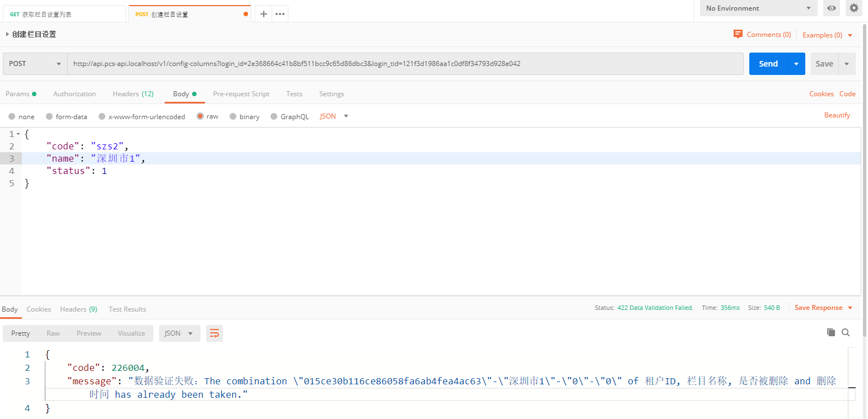Expand the request description triangle next to 创建栏目设置
The height and width of the screenshot is (419, 868).
point(7,35)
